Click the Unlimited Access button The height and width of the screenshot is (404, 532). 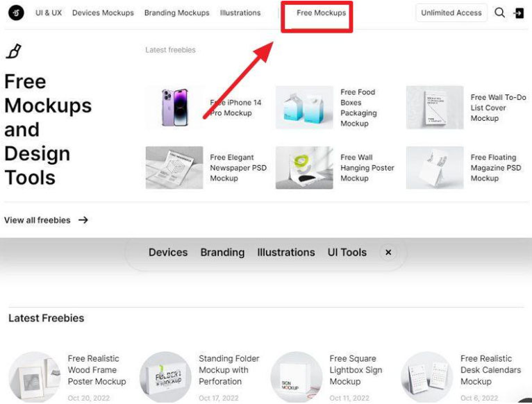coord(451,13)
